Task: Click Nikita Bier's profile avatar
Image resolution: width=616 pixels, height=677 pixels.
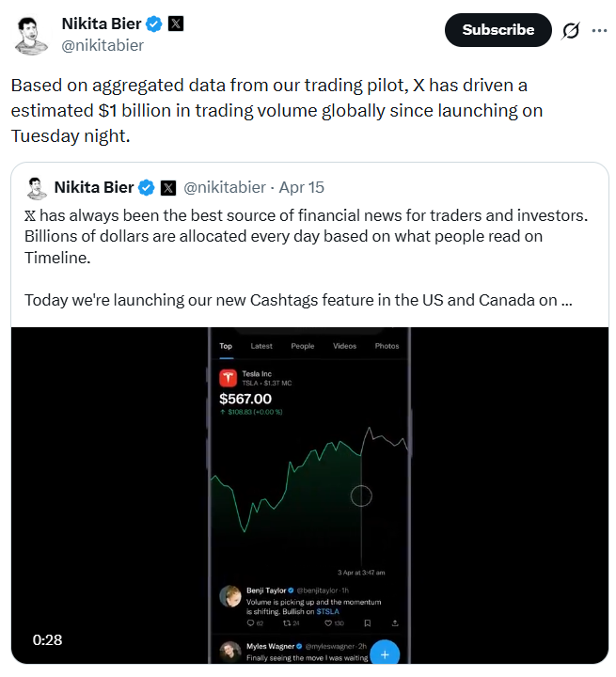Action: click(x=32, y=33)
